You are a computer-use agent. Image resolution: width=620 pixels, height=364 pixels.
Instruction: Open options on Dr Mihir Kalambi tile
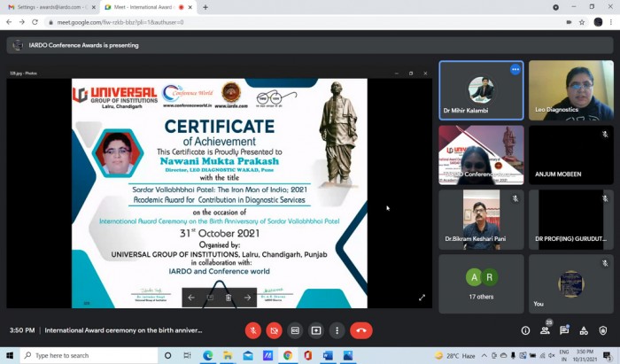click(515, 70)
